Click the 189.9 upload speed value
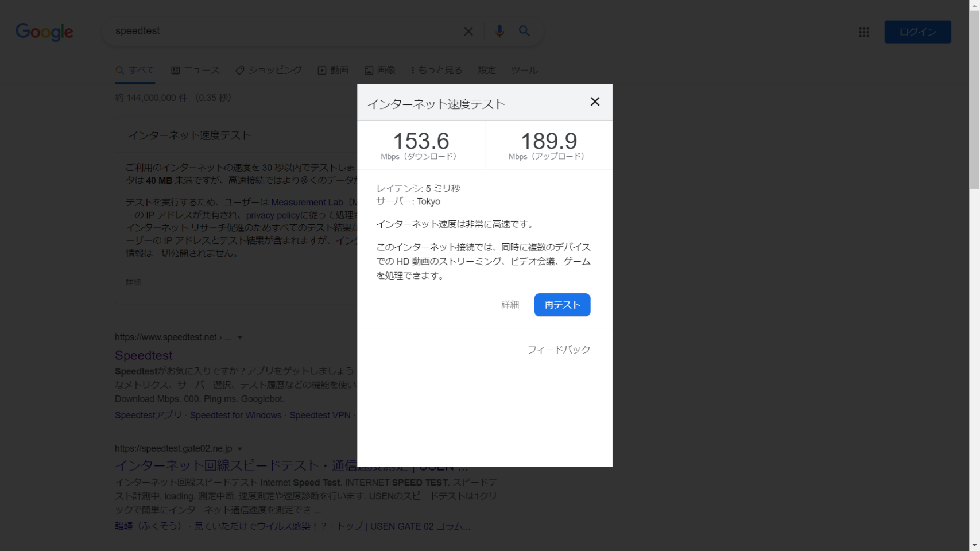 tap(549, 141)
